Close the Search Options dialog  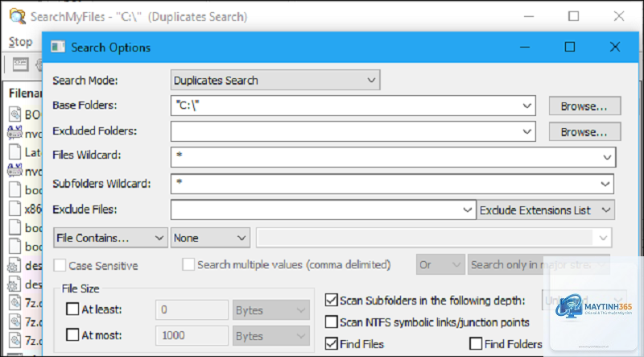pos(615,47)
